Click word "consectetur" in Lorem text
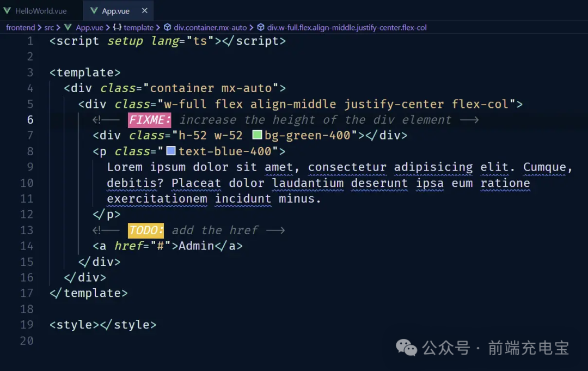Image resolution: width=588 pixels, height=371 pixels. coord(347,167)
